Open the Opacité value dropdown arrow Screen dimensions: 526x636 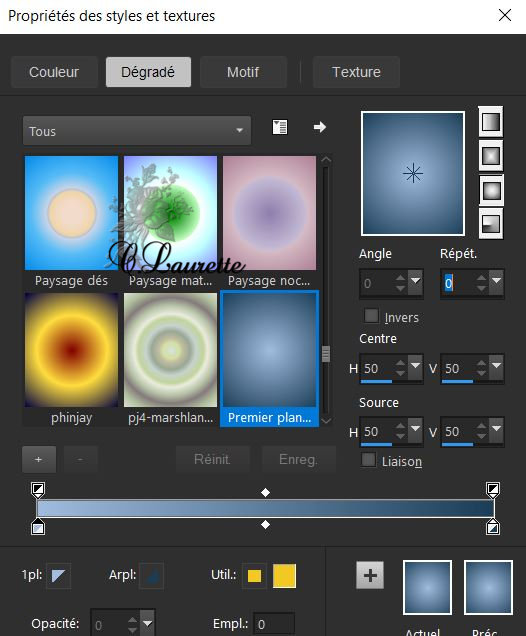(147, 623)
